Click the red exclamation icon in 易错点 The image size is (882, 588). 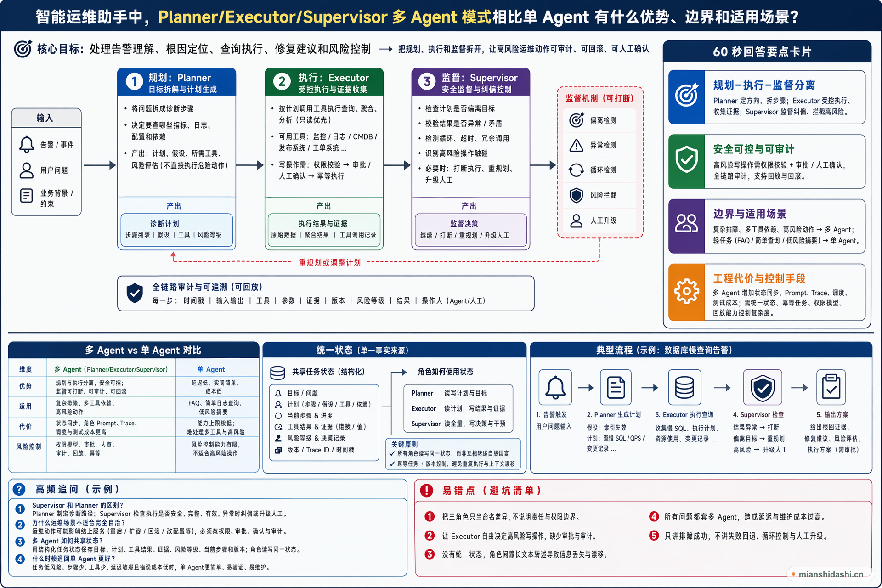[426, 491]
